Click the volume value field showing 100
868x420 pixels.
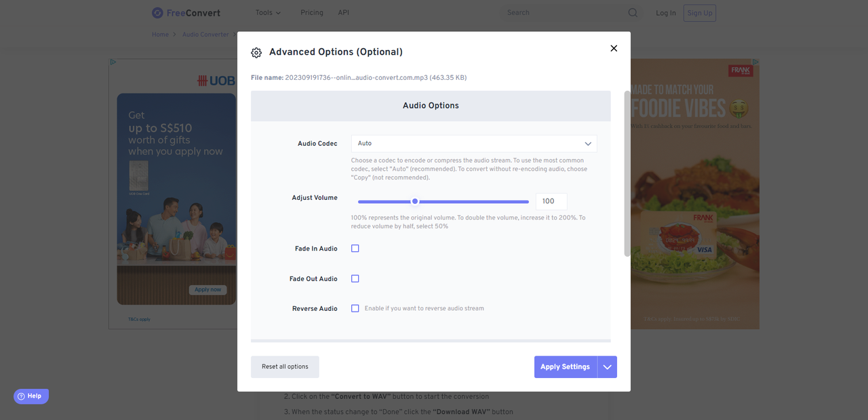(551, 201)
